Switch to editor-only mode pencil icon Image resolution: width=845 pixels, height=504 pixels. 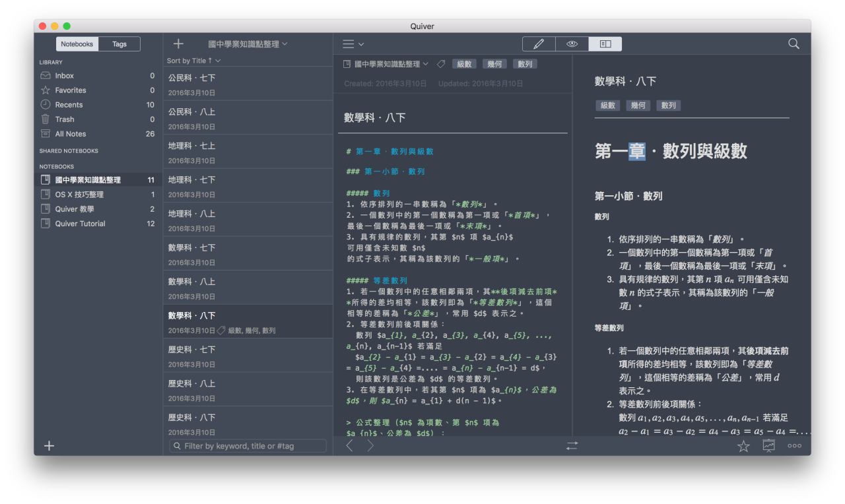click(x=539, y=44)
